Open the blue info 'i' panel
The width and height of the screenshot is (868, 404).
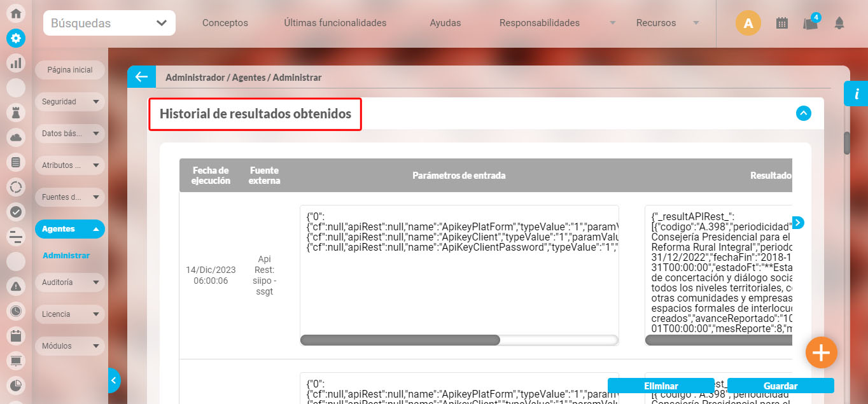pos(856,94)
